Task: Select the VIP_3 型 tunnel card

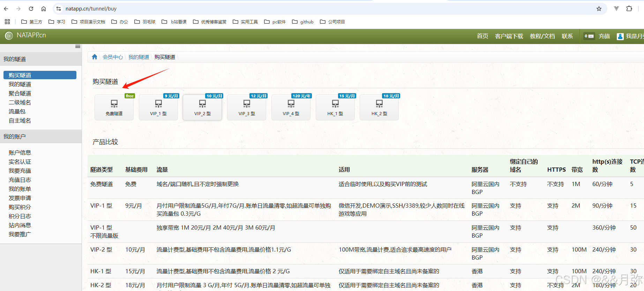Action: click(247, 107)
